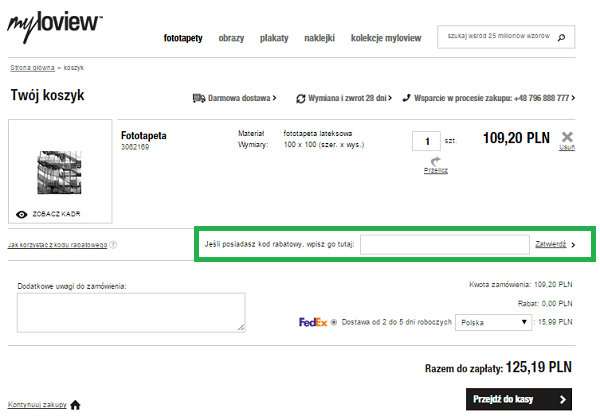Click the delivery truck icon

(x=199, y=98)
